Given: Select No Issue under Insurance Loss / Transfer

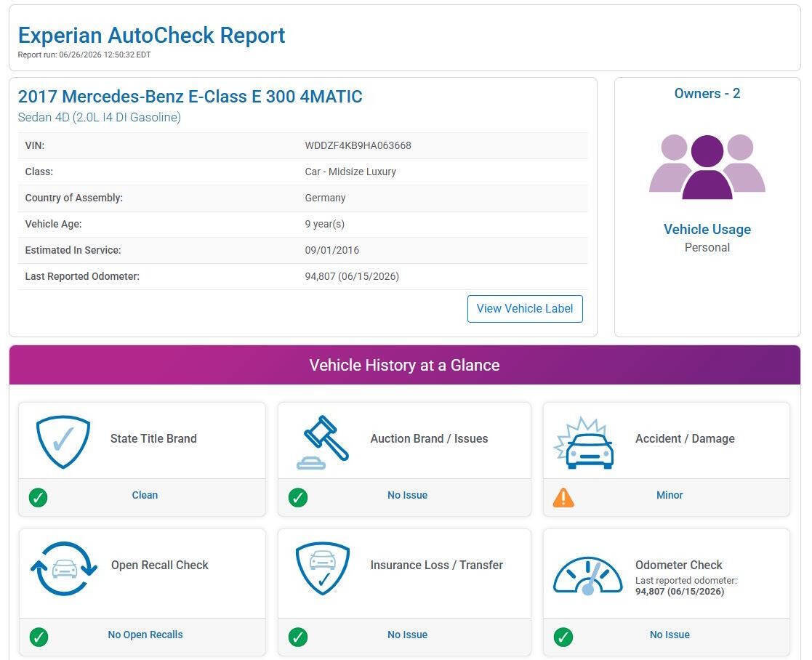Looking at the screenshot, I should point(407,634).
